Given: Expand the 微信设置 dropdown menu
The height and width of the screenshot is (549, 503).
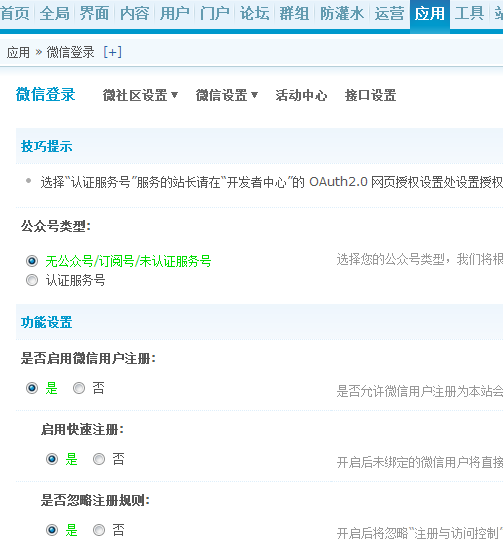Looking at the screenshot, I should coord(227,95).
